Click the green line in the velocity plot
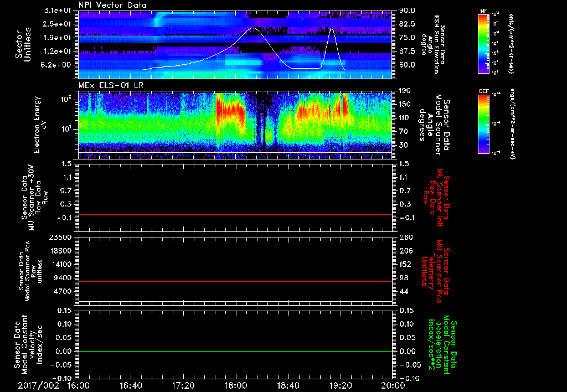Image resolution: width=567 pixels, height=392 pixels. [x=235, y=352]
